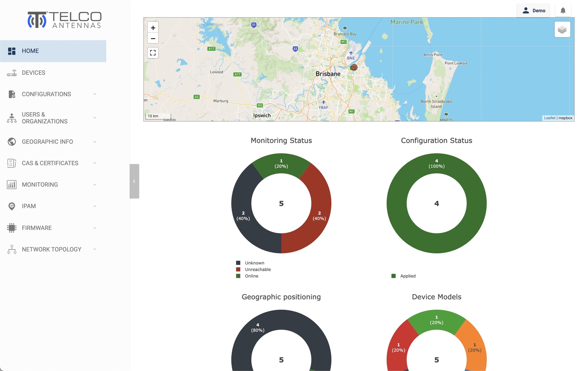Click the red Device Models 20% segment

pyautogui.click(x=399, y=347)
